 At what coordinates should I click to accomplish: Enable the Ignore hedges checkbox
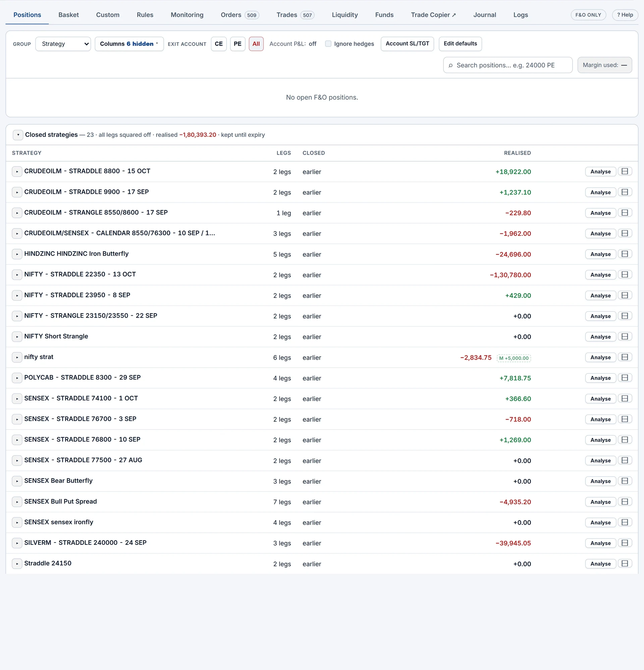tap(328, 44)
